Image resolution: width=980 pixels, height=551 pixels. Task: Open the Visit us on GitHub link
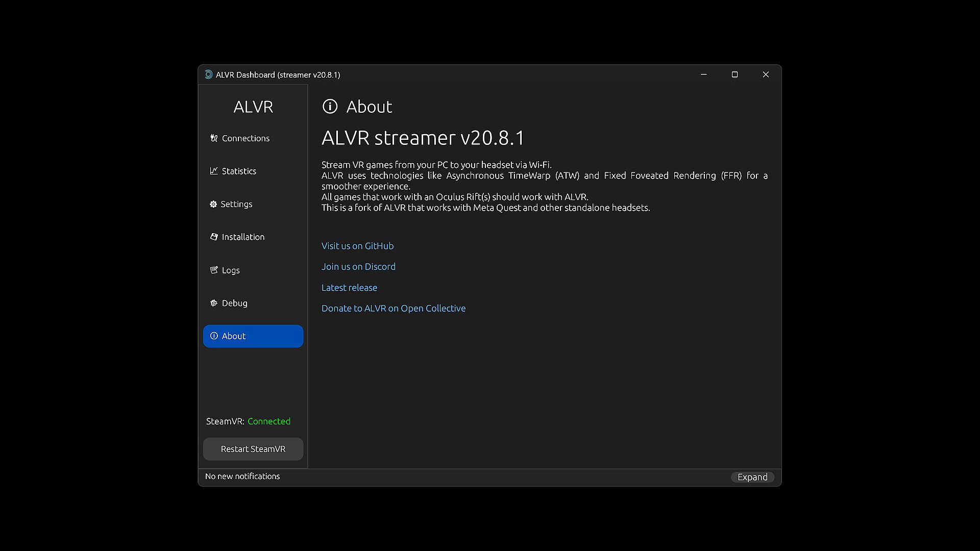(357, 246)
